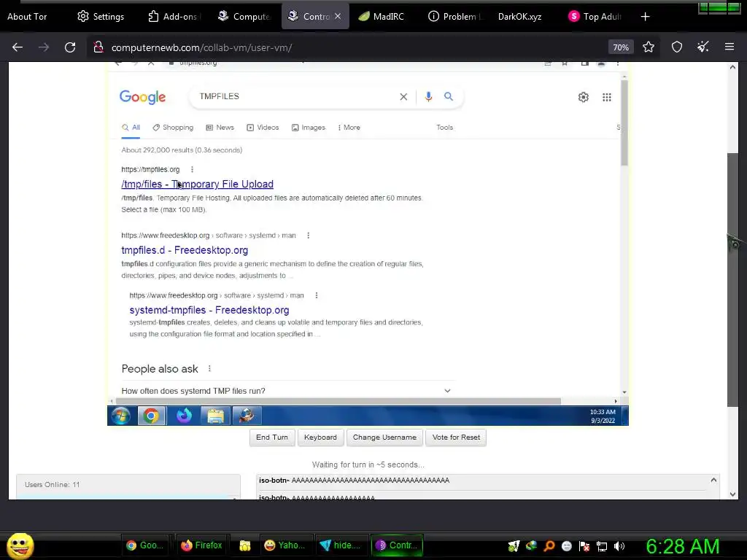Click the Google search magnifier button
Image resolution: width=747 pixels, height=560 pixels.
pos(449,97)
